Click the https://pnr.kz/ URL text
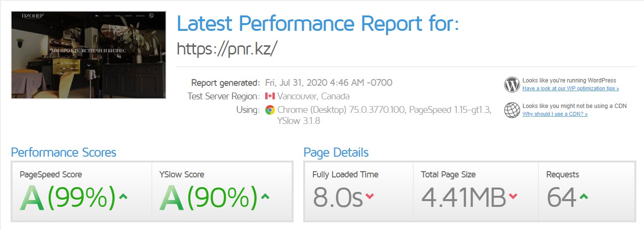 227,49
